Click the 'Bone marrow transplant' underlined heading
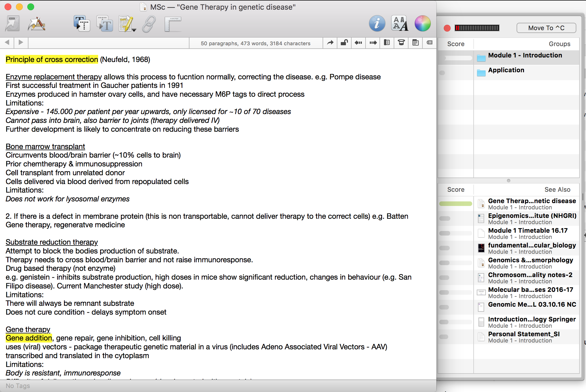Viewport: 586px width, 392px height. (45, 147)
